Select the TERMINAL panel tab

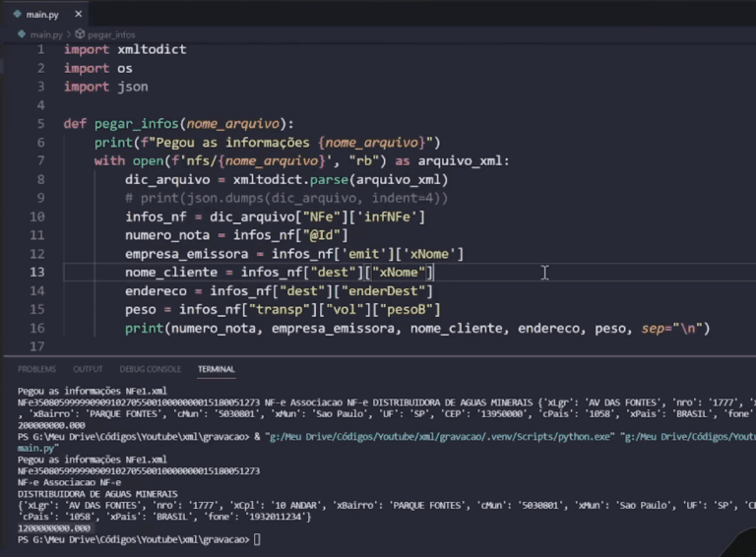click(216, 369)
